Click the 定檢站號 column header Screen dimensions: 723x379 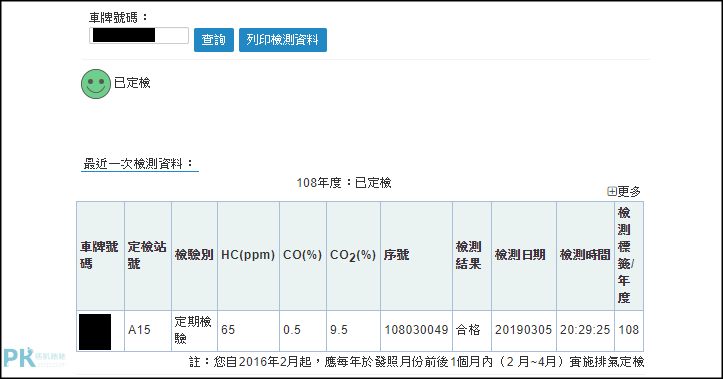pyautogui.click(x=148, y=256)
